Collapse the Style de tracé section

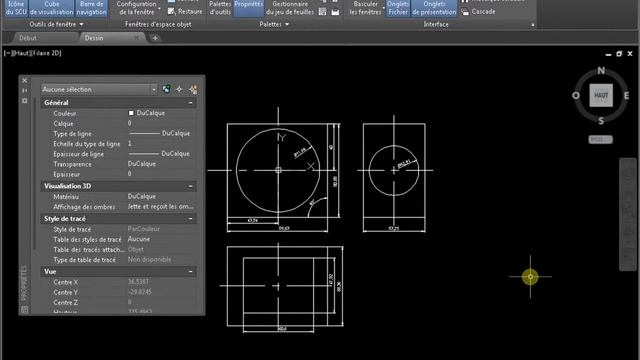(x=190, y=219)
